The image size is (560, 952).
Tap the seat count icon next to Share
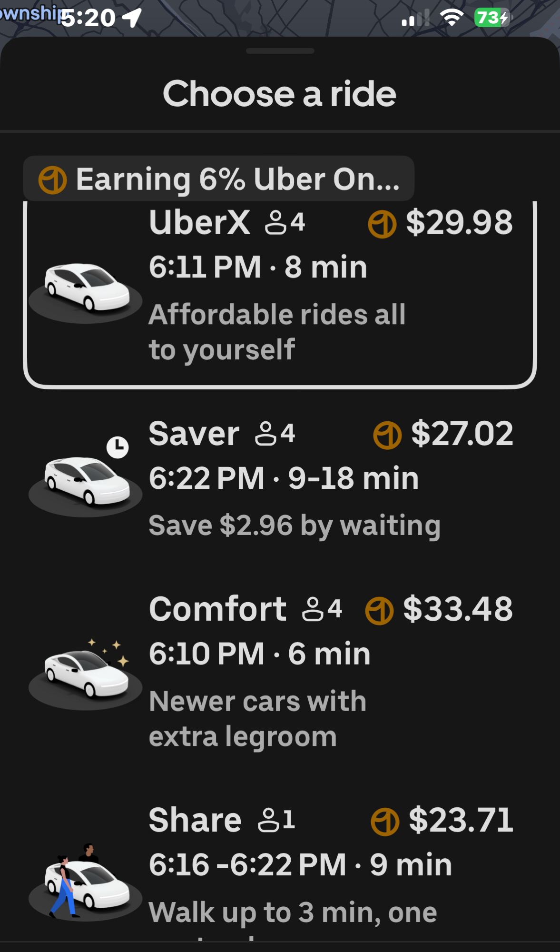[276, 820]
